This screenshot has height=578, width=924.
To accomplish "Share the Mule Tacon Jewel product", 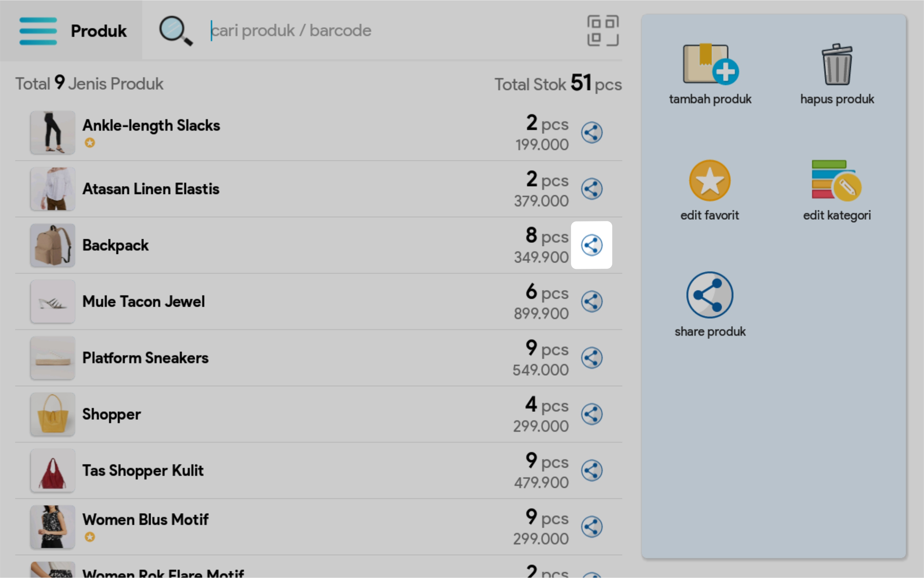I will (591, 301).
